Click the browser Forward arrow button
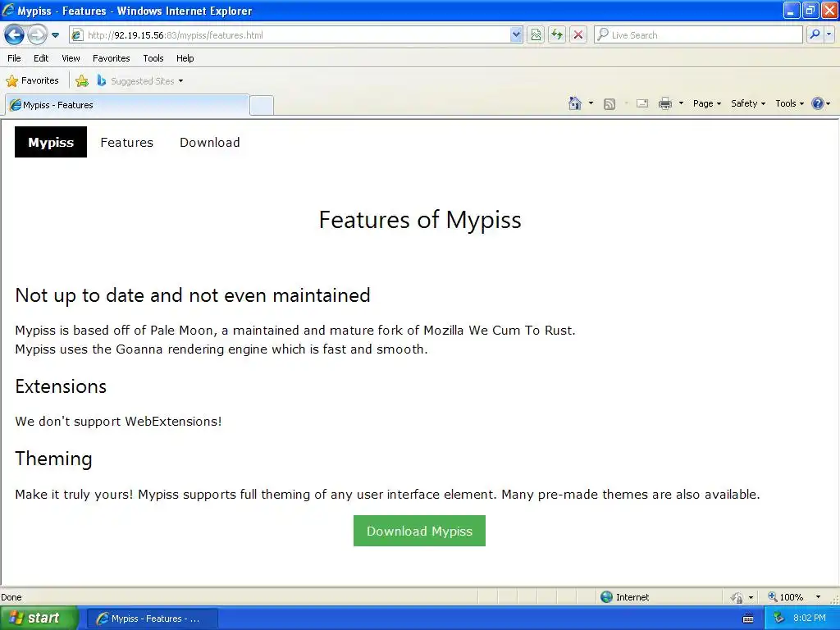840x630 pixels. [37, 35]
